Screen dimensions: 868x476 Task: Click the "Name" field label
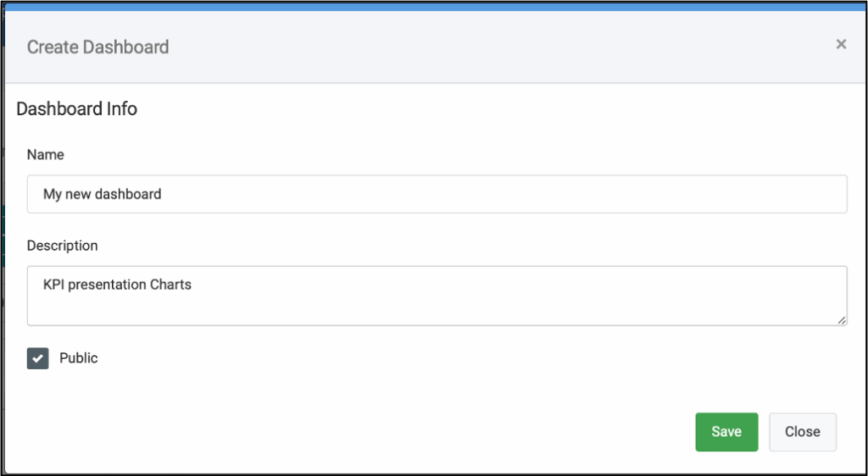tap(46, 155)
